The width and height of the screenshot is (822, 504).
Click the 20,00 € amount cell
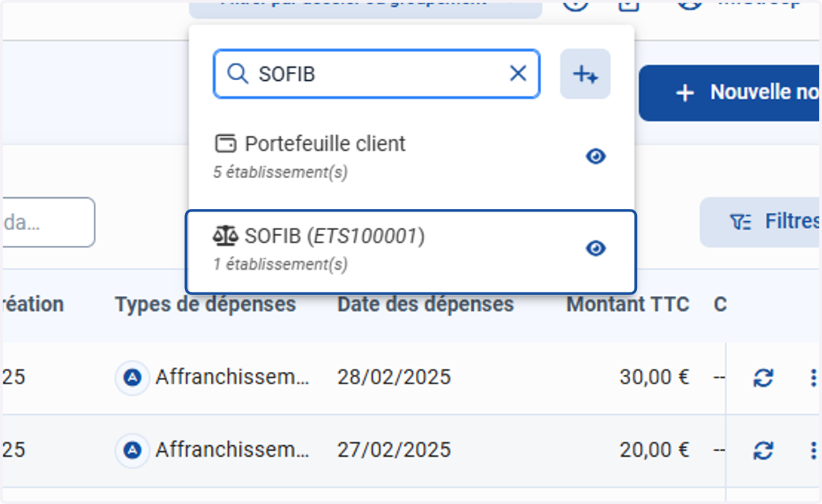654,450
